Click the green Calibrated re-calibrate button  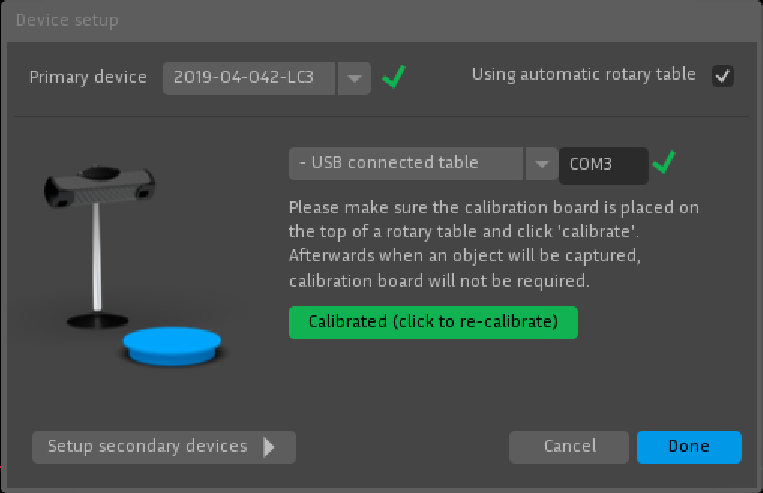pos(433,322)
